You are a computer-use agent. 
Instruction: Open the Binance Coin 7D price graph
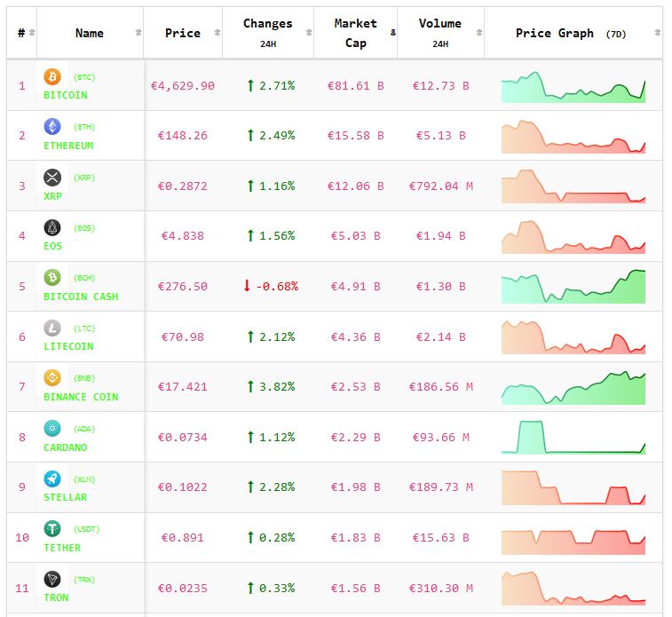coord(573,388)
